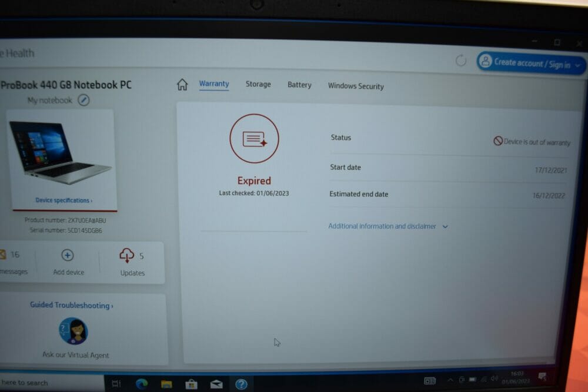Open the Warranty tab
Image resolution: width=588 pixels, height=392 pixels.
214,83
